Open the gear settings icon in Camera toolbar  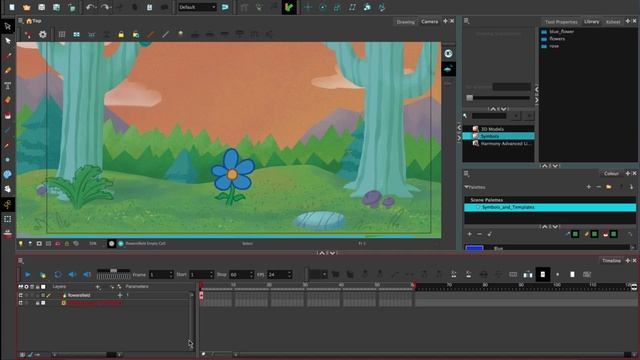coord(42,35)
